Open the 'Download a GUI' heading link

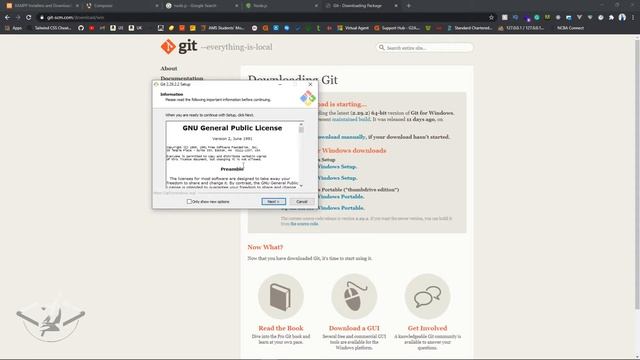(x=354, y=328)
